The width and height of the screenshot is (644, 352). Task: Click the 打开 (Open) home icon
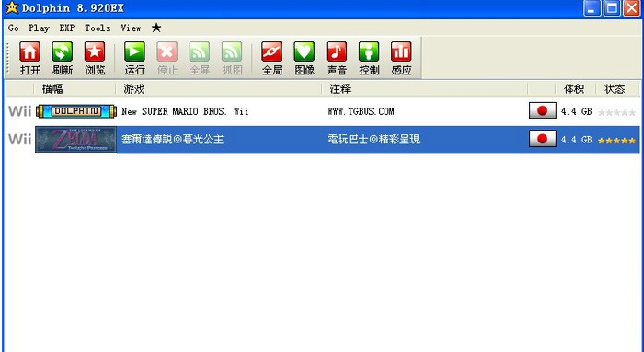[30, 52]
